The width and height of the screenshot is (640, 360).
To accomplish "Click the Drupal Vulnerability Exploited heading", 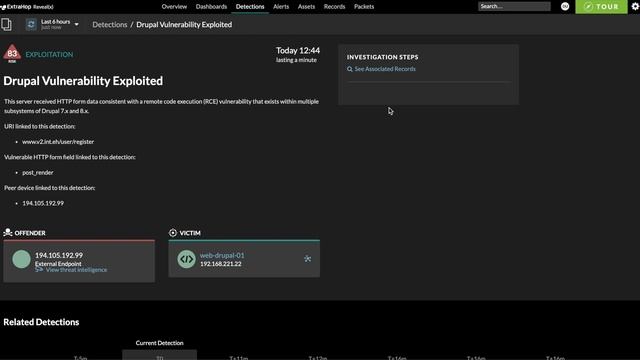I will [x=83, y=81].
